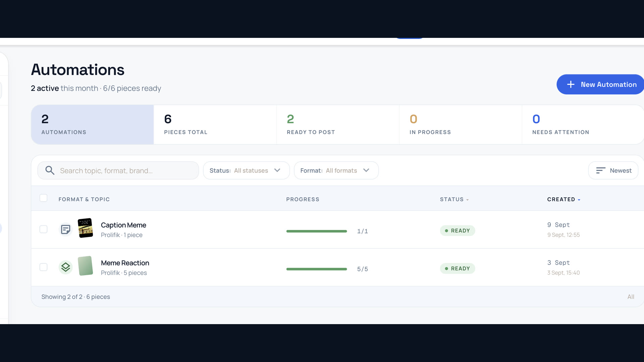
Task: Click the READY badge for Meme Reaction
Action: point(458,268)
